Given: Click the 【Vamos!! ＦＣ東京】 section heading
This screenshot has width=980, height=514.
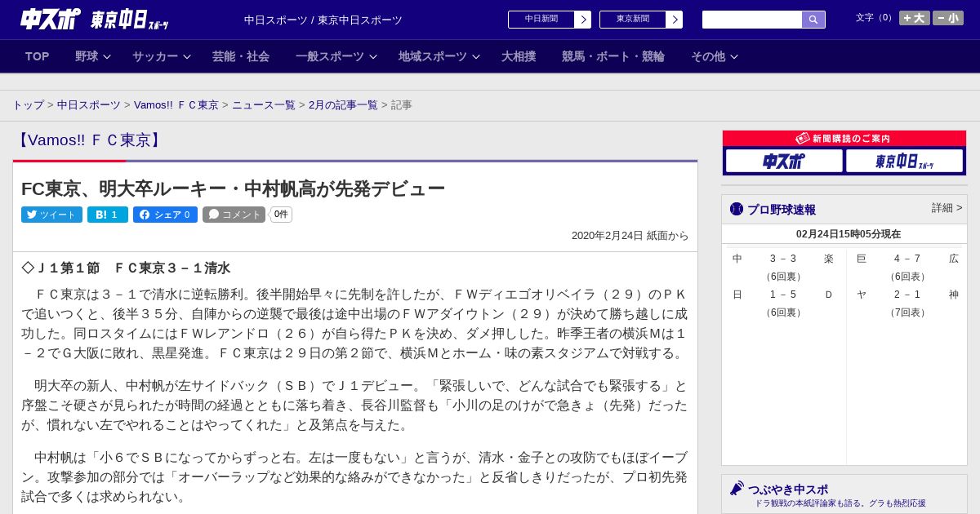Looking at the screenshot, I should (x=90, y=140).
